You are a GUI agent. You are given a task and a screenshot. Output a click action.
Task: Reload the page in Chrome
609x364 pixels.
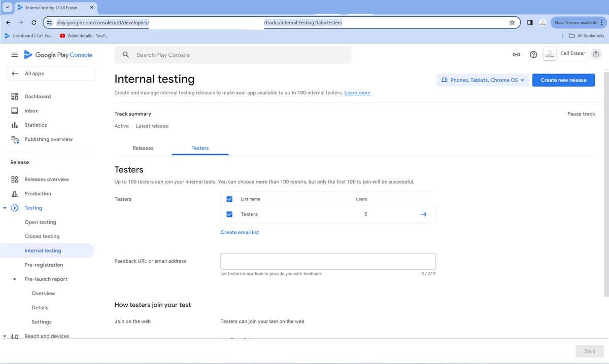[34, 22]
